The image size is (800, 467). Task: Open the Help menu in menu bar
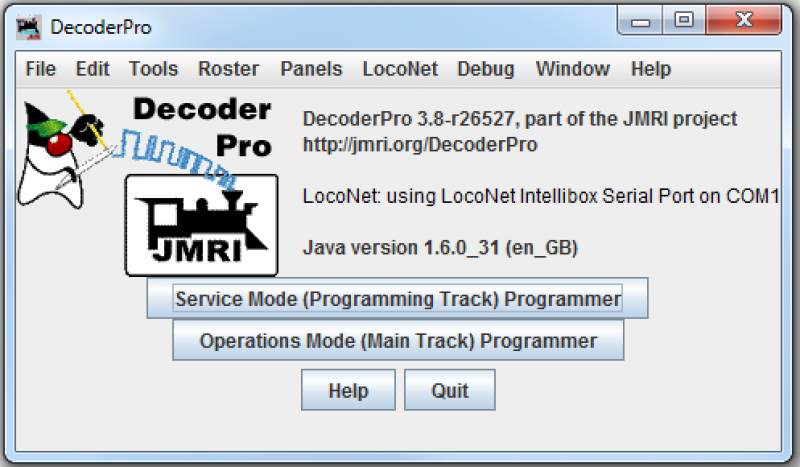[651, 69]
